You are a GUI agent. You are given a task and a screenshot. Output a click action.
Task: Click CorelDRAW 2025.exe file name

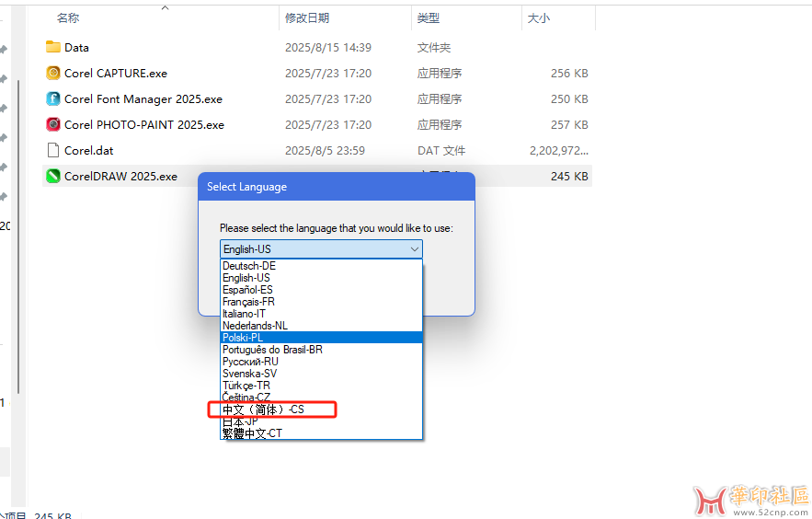(120, 176)
